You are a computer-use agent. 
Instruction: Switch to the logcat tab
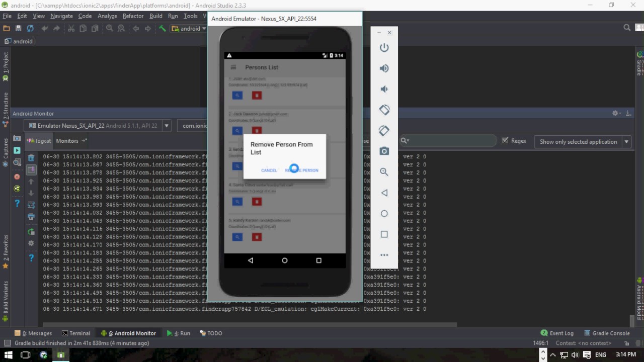pos(39,141)
